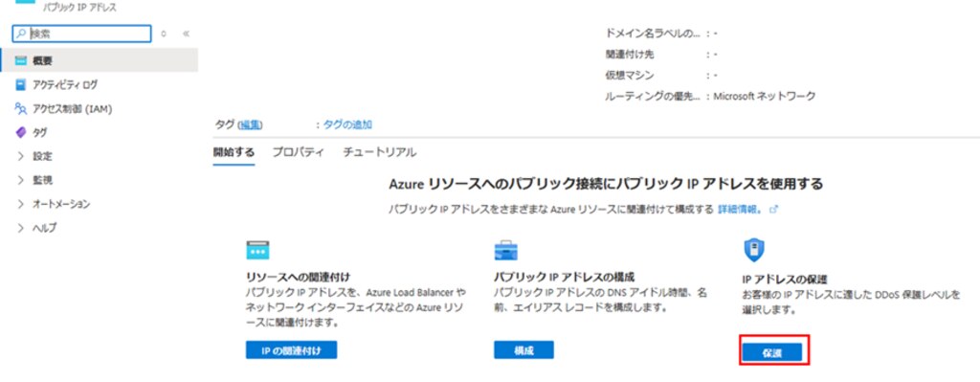Screen dimensions: 980x382
Task: Switch to the チュートリアル tab
Action: [x=379, y=152]
